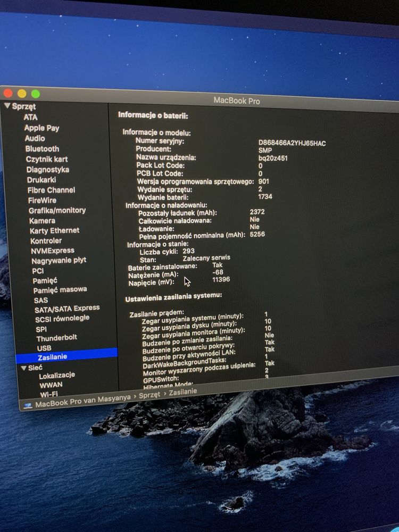Select Kontroler in the sidebar
This screenshot has width=399, height=532.
coord(46,241)
